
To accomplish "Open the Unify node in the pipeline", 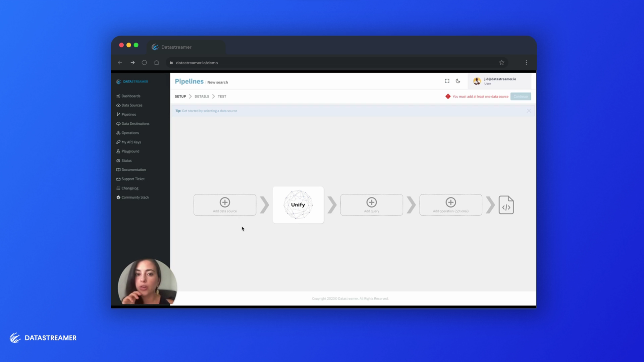I will click(298, 204).
